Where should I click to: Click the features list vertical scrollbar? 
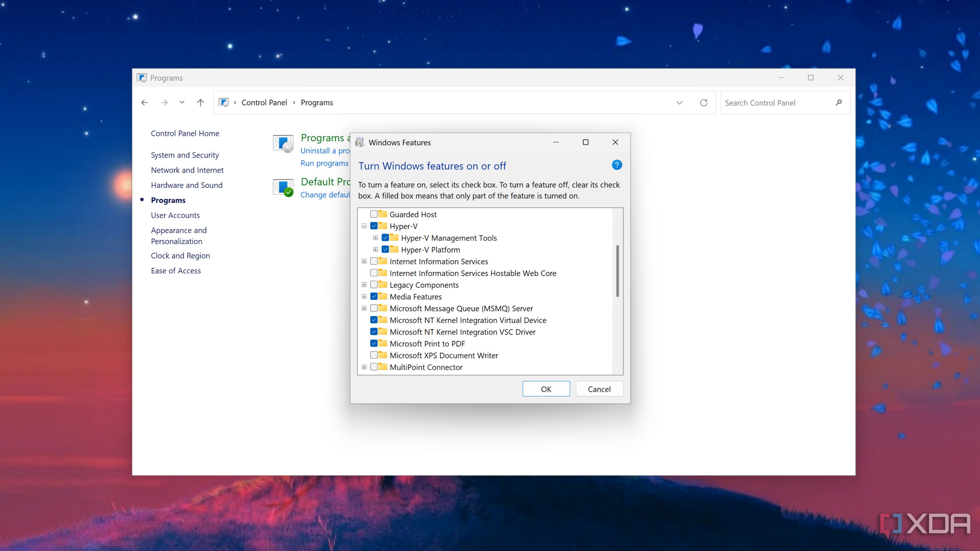617,271
